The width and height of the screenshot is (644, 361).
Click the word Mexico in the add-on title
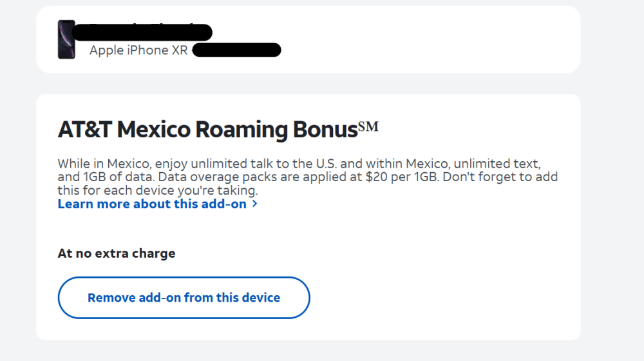pos(154,130)
